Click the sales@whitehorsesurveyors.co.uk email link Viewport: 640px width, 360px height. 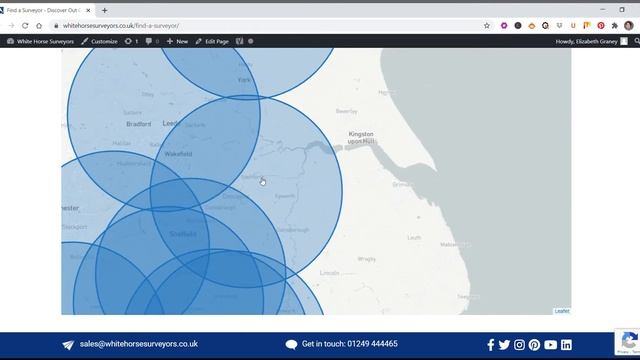point(139,344)
